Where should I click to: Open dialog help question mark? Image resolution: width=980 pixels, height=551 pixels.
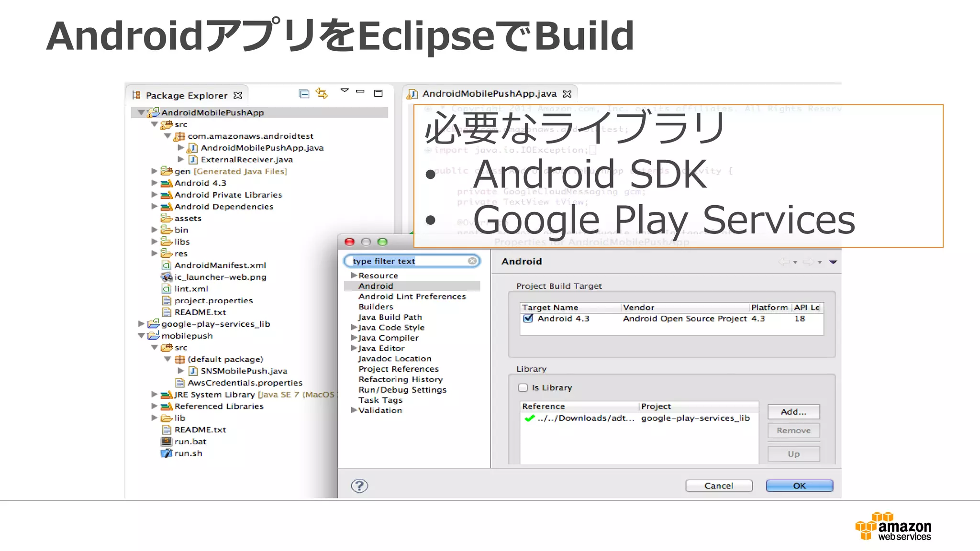(359, 486)
